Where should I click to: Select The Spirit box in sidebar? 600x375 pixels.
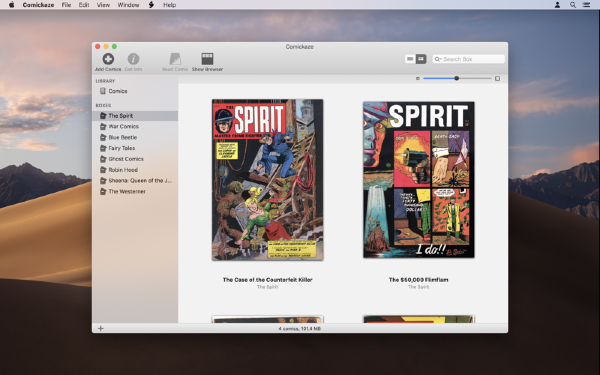pos(135,116)
